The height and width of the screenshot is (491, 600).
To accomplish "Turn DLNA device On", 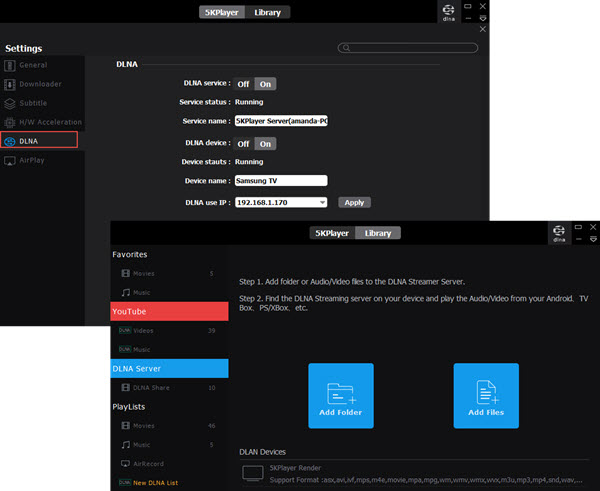I will [x=265, y=144].
